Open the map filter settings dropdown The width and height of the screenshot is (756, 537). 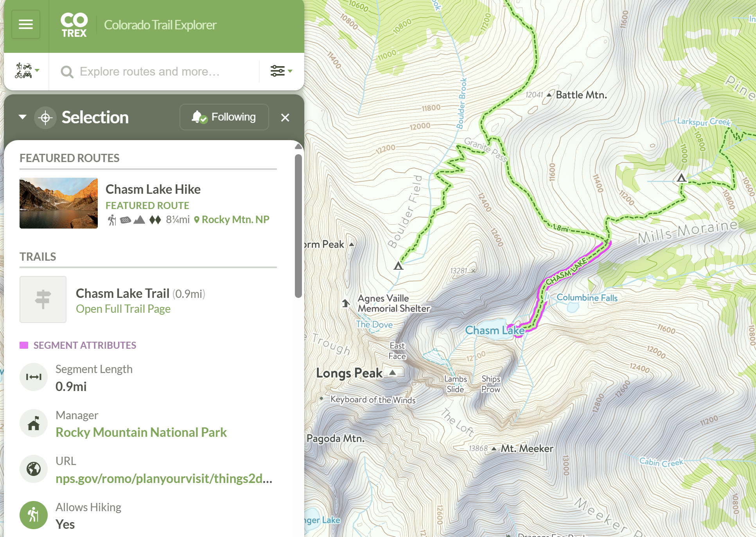(281, 71)
